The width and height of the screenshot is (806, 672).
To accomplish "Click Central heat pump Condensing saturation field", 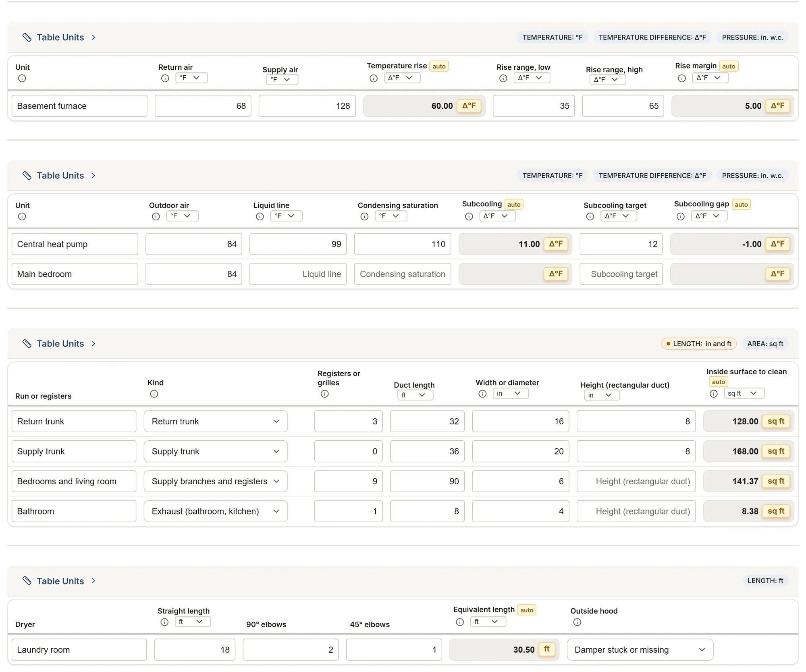I will [x=403, y=244].
